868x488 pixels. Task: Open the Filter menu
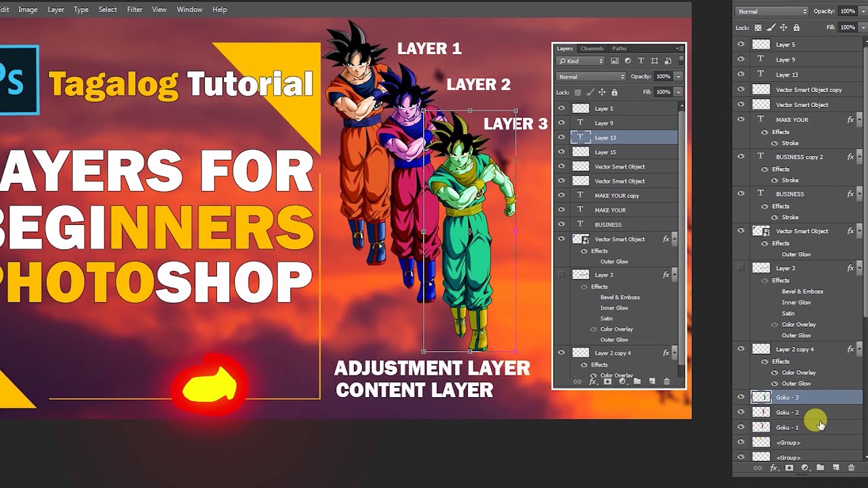pyautogui.click(x=135, y=9)
